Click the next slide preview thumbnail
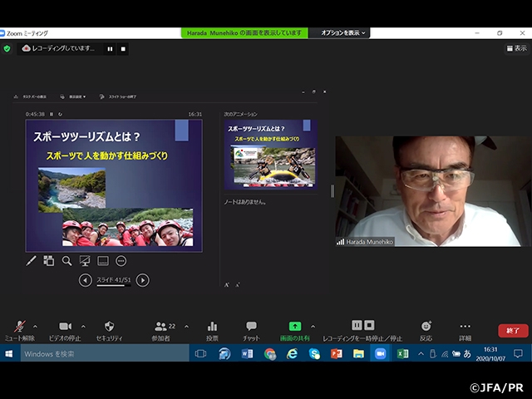Viewport: 532px width, 399px height. (x=272, y=155)
